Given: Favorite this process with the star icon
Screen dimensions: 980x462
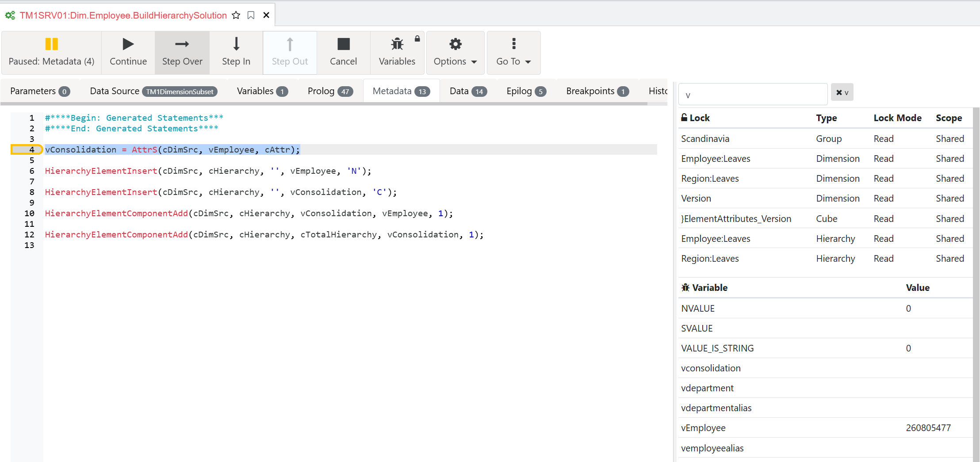Looking at the screenshot, I should pyautogui.click(x=236, y=15).
